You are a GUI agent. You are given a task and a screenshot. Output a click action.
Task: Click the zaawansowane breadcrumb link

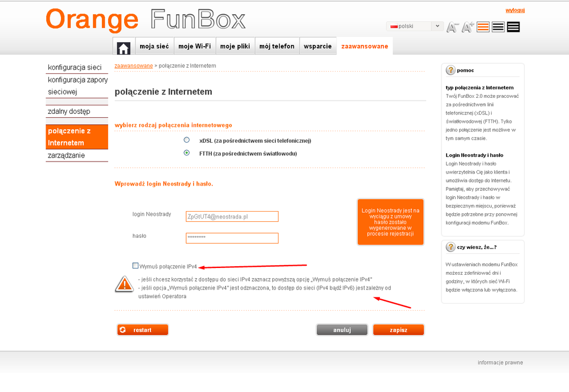tap(133, 65)
